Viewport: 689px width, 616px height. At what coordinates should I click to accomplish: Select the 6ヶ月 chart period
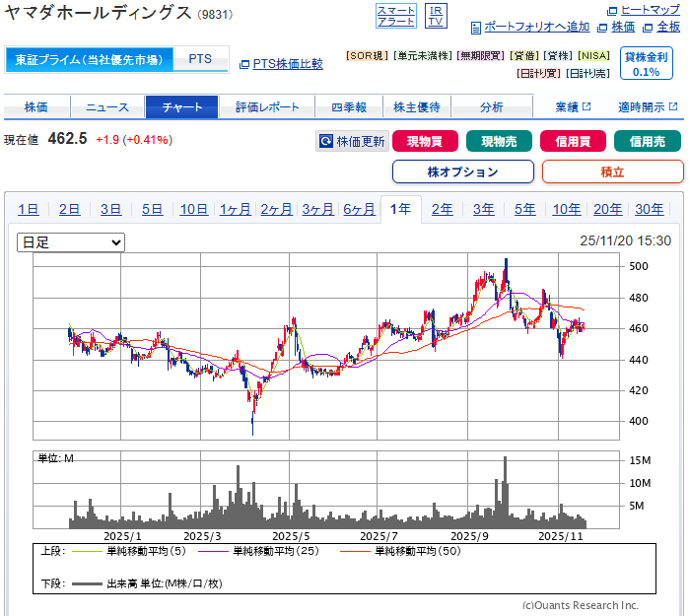[359, 209]
